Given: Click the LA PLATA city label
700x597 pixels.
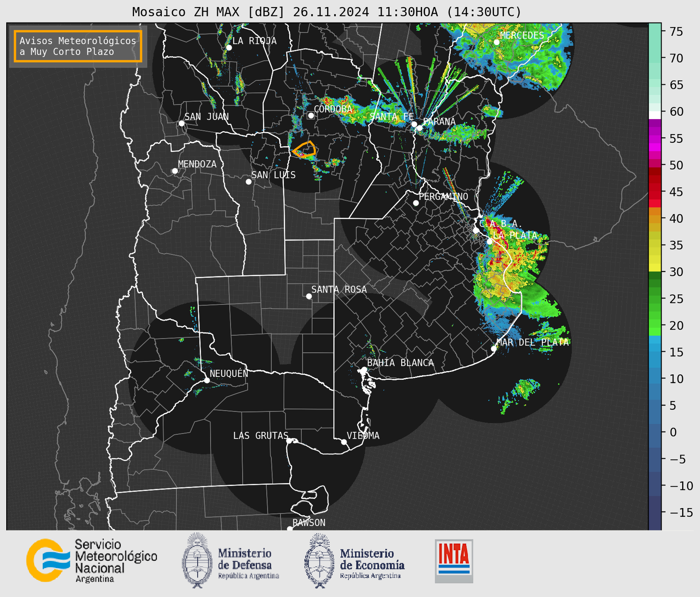Looking at the screenshot, I should pos(515,235).
